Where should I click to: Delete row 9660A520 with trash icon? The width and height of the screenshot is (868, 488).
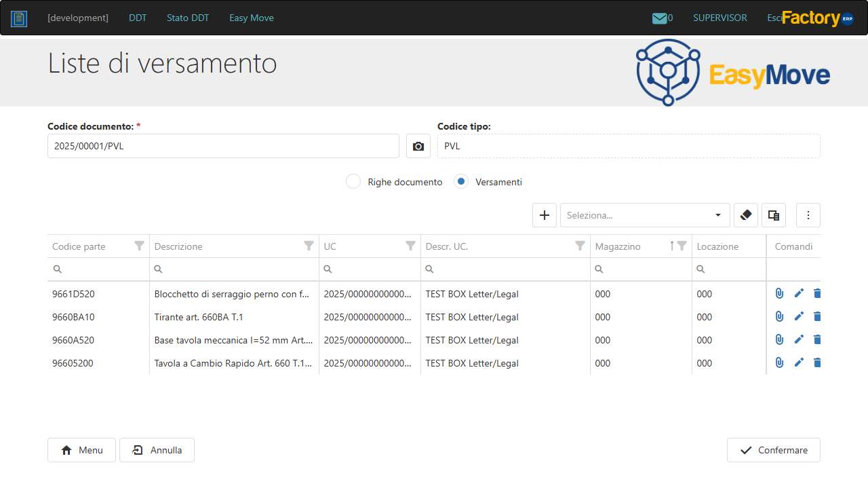pyautogui.click(x=817, y=339)
